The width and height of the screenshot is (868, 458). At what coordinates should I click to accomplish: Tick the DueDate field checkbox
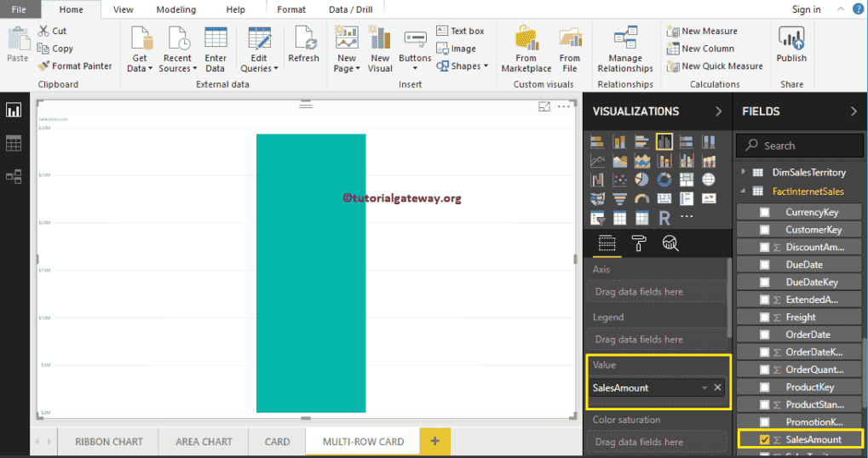(x=764, y=265)
